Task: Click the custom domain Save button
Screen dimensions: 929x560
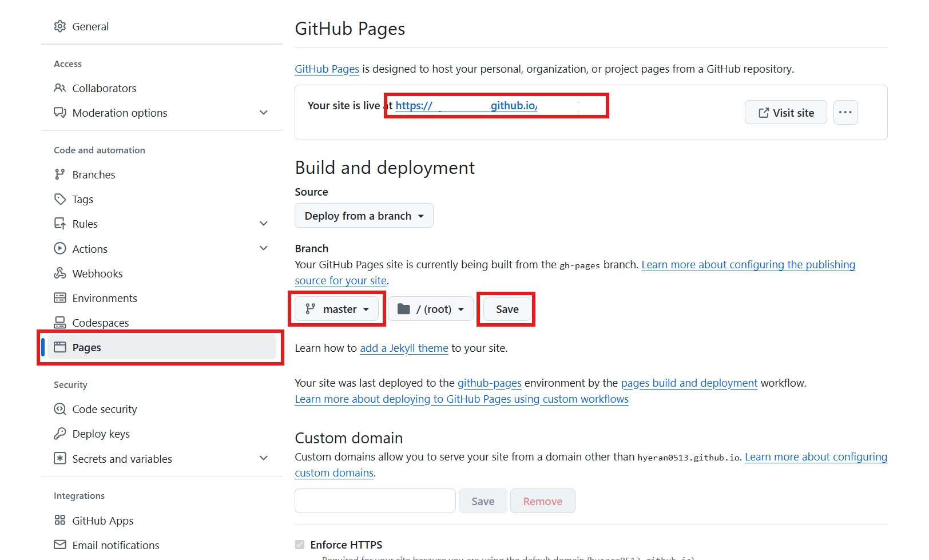Action: (483, 501)
